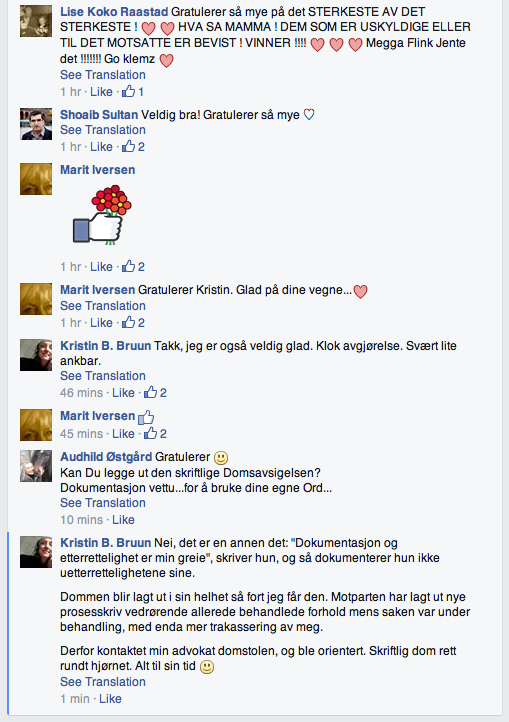
Task: Open Audhild Østgård's profile name link
Action: [106, 456]
